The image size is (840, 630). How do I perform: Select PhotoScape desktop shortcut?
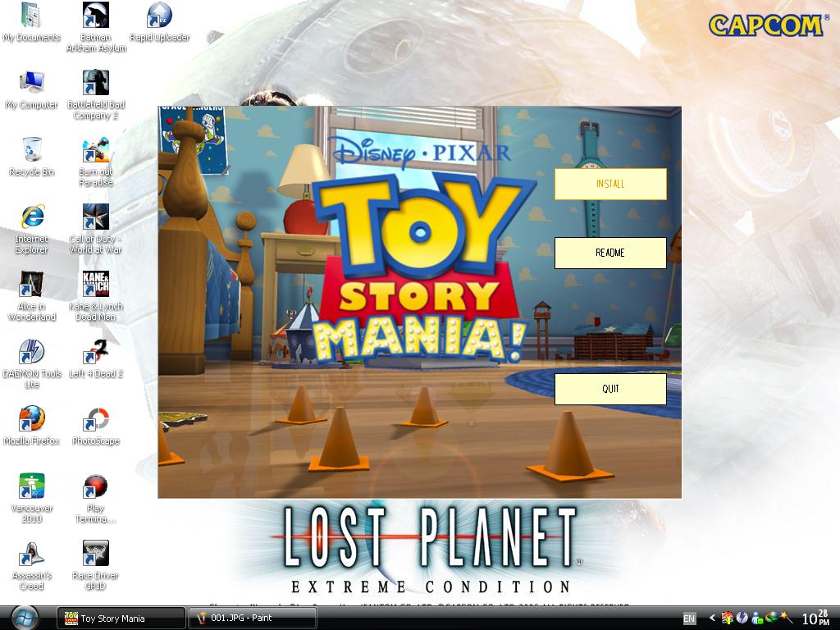point(96,426)
